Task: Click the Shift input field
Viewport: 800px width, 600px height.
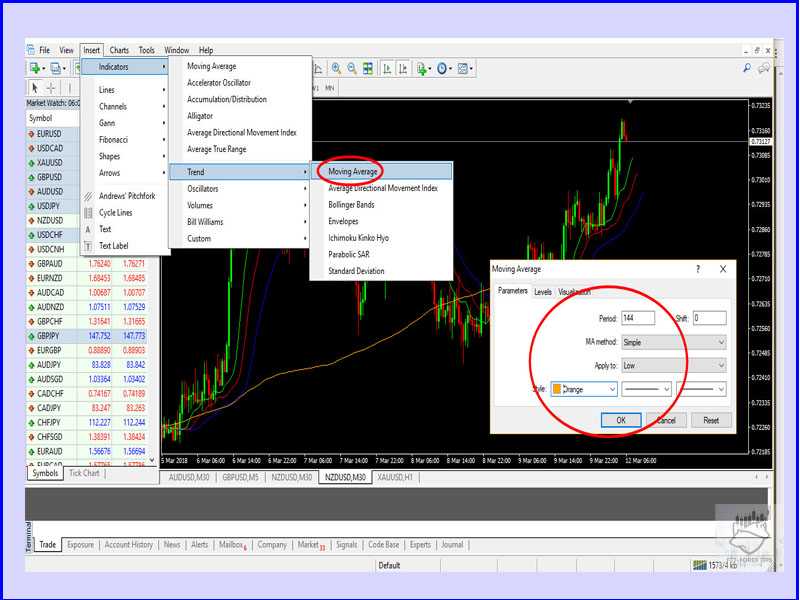Action: 709,318
